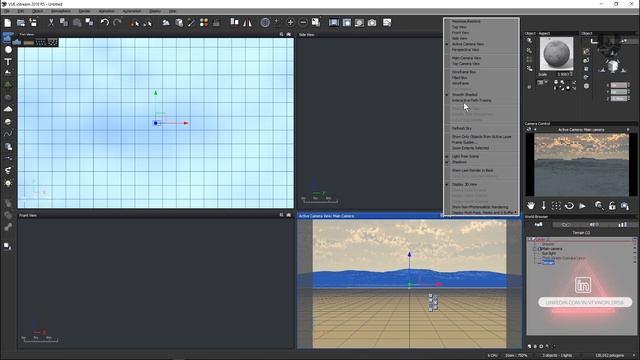Click the Camera Control lock icon
The width and height of the screenshot is (640, 360).
[x=612, y=206]
